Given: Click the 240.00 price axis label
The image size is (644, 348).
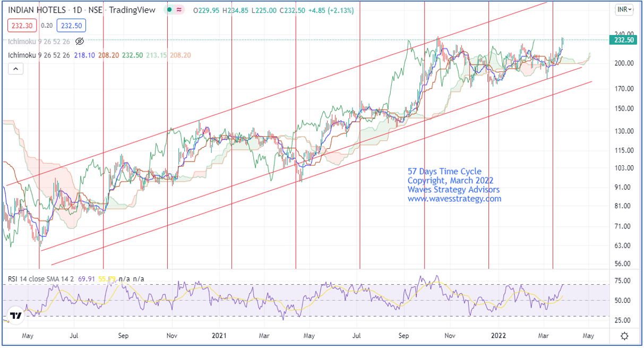Looking at the screenshot, I should pyautogui.click(x=624, y=33).
